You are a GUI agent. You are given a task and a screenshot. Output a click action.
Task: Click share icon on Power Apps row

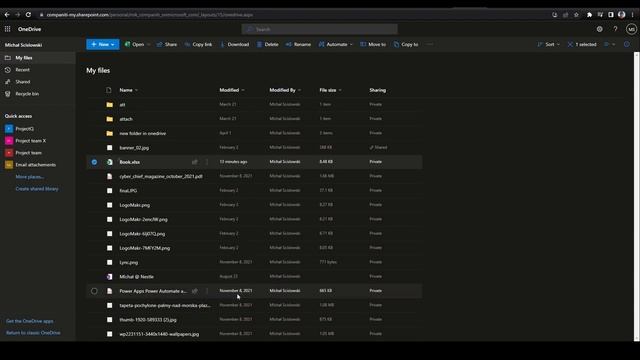[x=195, y=291]
